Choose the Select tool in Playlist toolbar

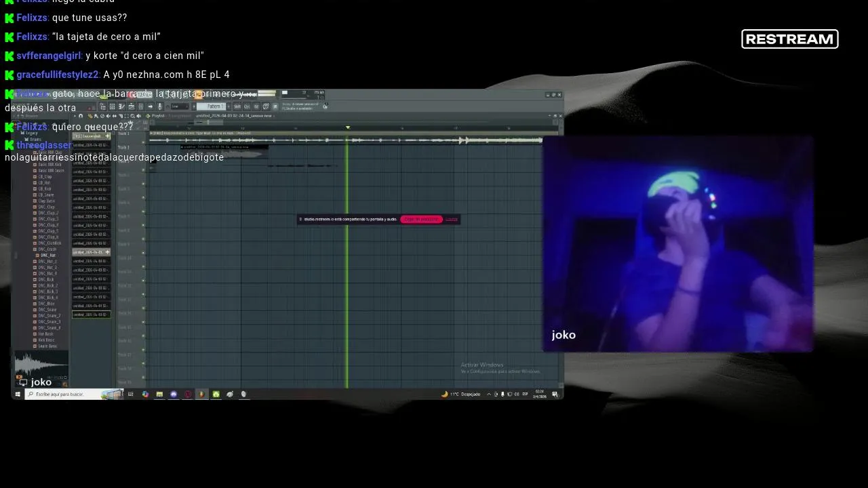point(127,116)
